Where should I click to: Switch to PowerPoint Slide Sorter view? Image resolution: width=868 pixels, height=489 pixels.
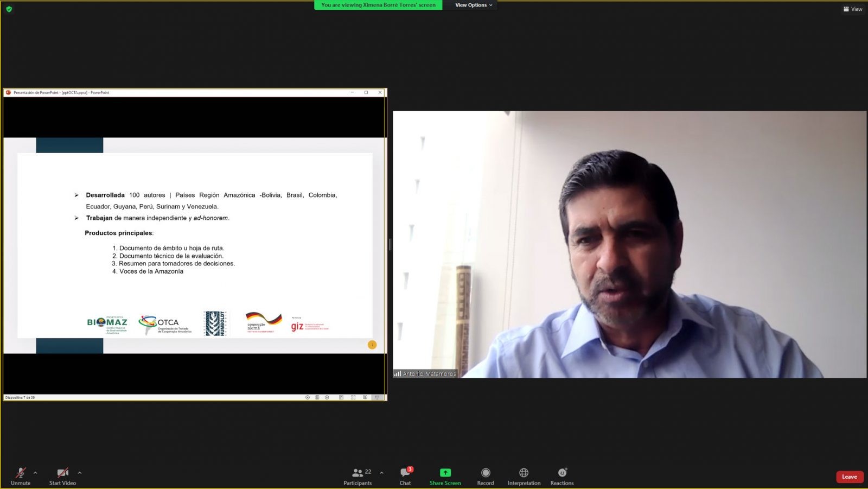pyautogui.click(x=353, y=397)
